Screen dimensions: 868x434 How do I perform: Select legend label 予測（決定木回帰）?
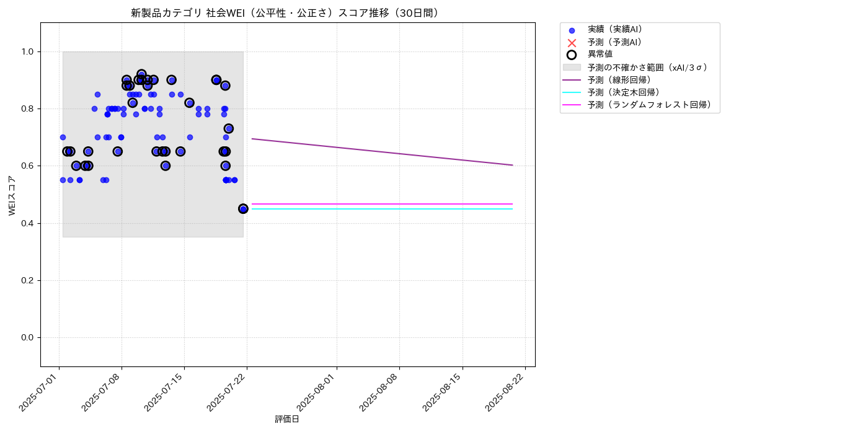point(626,92)
